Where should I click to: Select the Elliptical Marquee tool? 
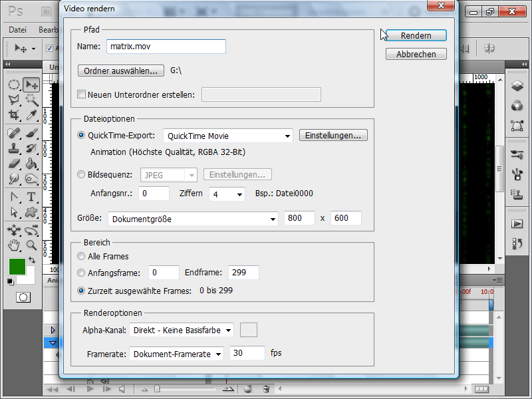[14, 84]
